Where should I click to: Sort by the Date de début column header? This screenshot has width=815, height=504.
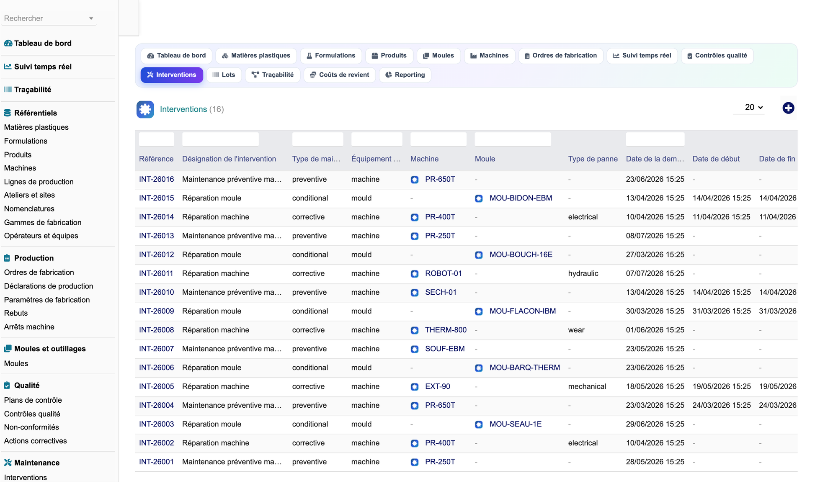716,159
